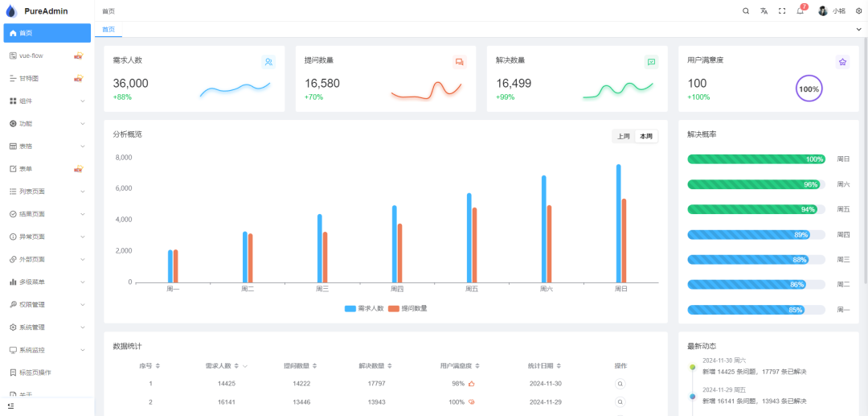Expand the 系统管理 sidebar menu
Viewport: 868px width, 416px height.
[x=47, y=327]
